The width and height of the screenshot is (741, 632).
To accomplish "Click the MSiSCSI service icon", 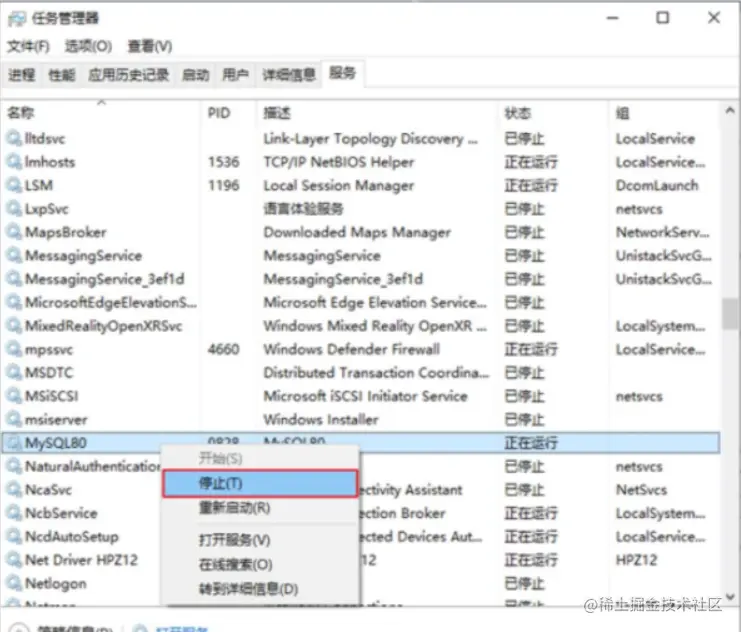I will [x=14, y=396].
